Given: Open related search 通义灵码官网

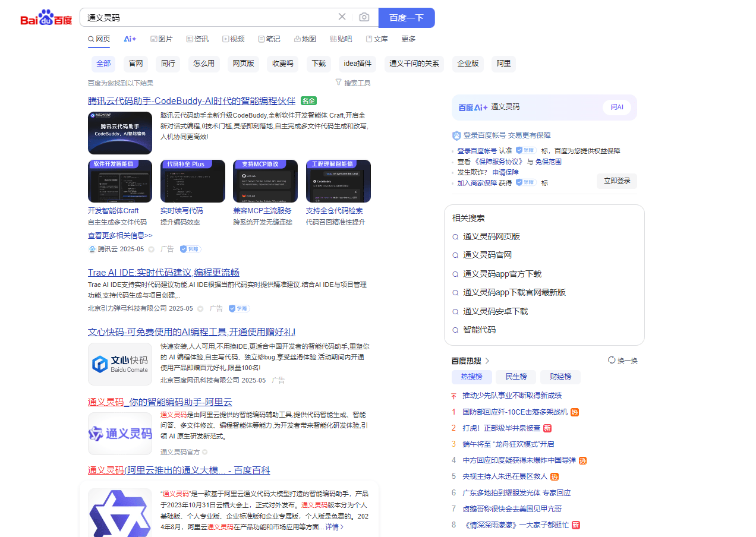Looking at the screenshot, I should 487,255.
